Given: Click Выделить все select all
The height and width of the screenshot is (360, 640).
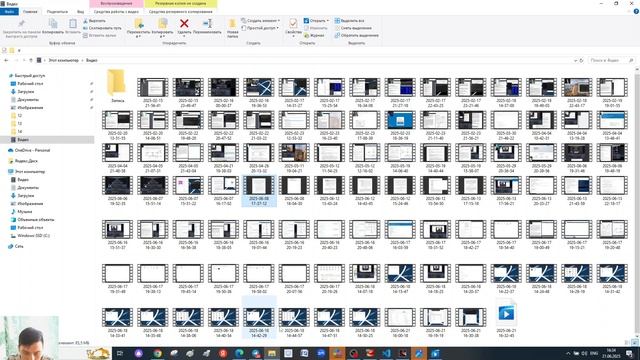Looking at the screenshot, I should point(349,21).
